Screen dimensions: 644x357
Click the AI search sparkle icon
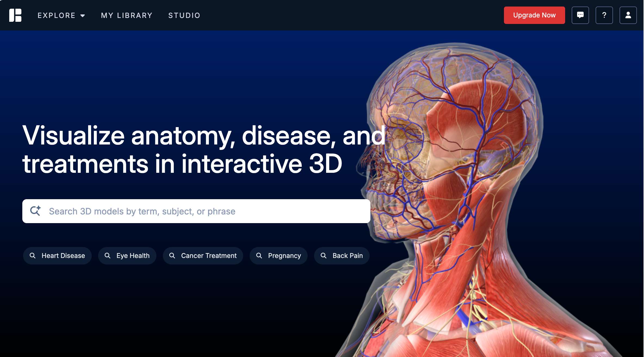coord(35,211)
